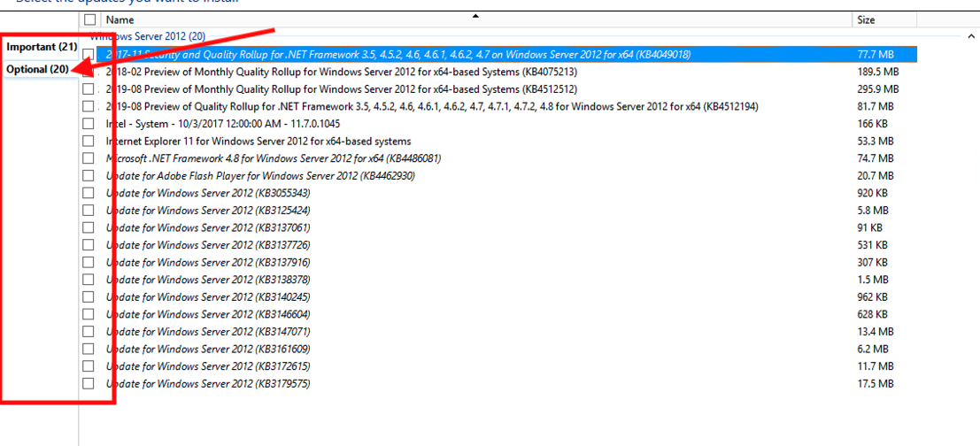Click the Update for Windows Server 2012 (KB3146604) name

pos(208,313)
